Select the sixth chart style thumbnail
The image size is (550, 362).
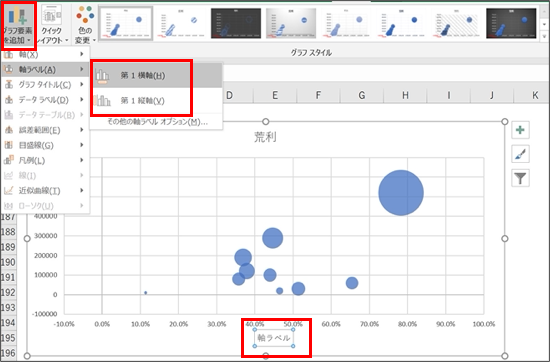click(x=401, y=23)
